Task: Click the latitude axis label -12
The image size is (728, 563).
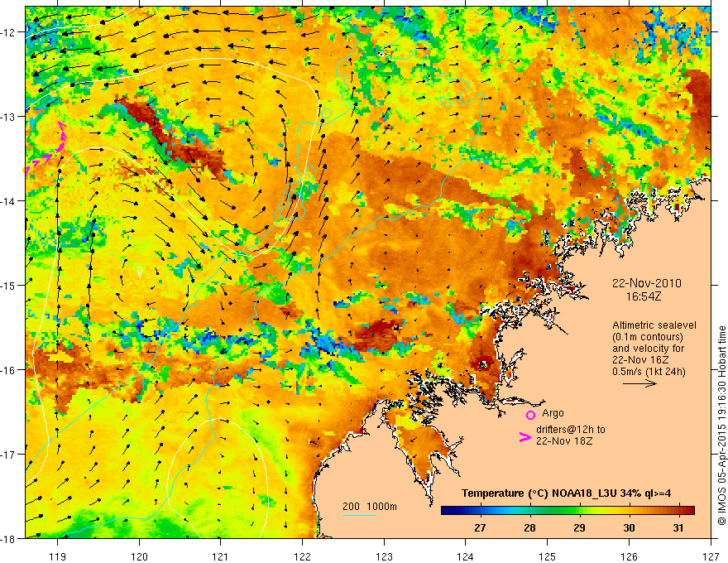Action: 9,32
